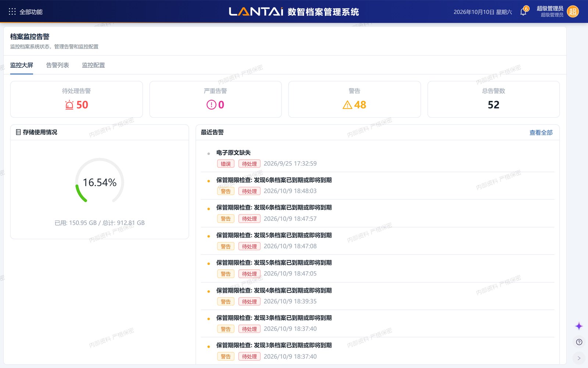Click 警告 tag on the 18:47:08 alert
This screenshot has height=368, width=588.
226,246
